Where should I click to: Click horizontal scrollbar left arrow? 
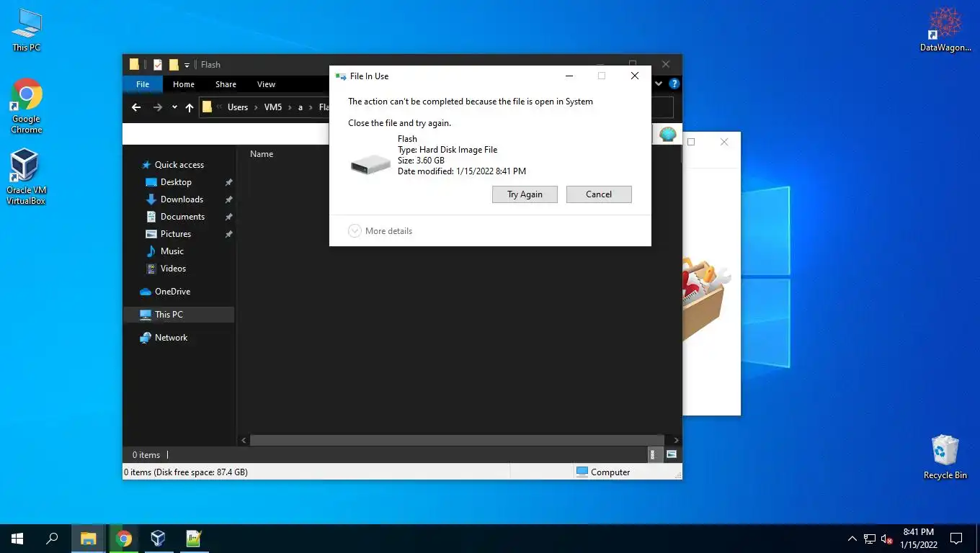pyautogui.click(x=244, y=440)
